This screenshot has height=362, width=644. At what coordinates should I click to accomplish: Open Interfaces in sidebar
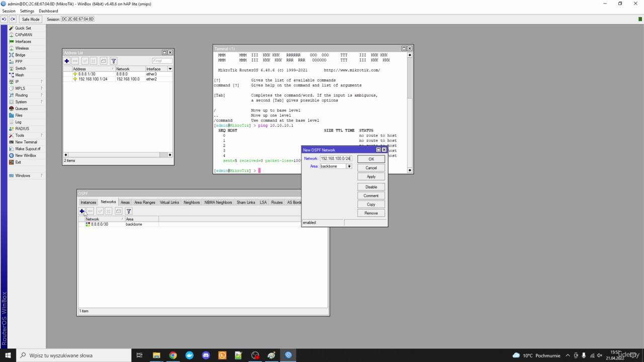23,42
